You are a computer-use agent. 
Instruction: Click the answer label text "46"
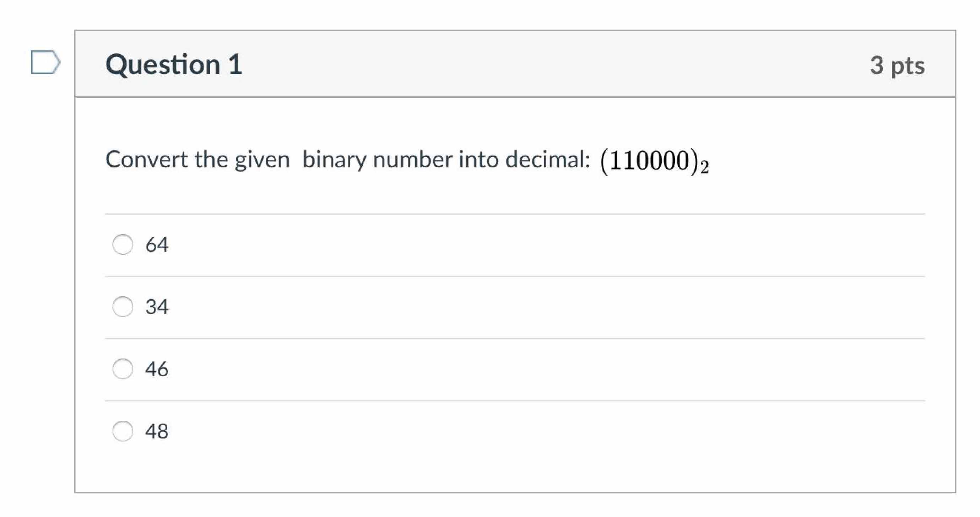[157, 369]
